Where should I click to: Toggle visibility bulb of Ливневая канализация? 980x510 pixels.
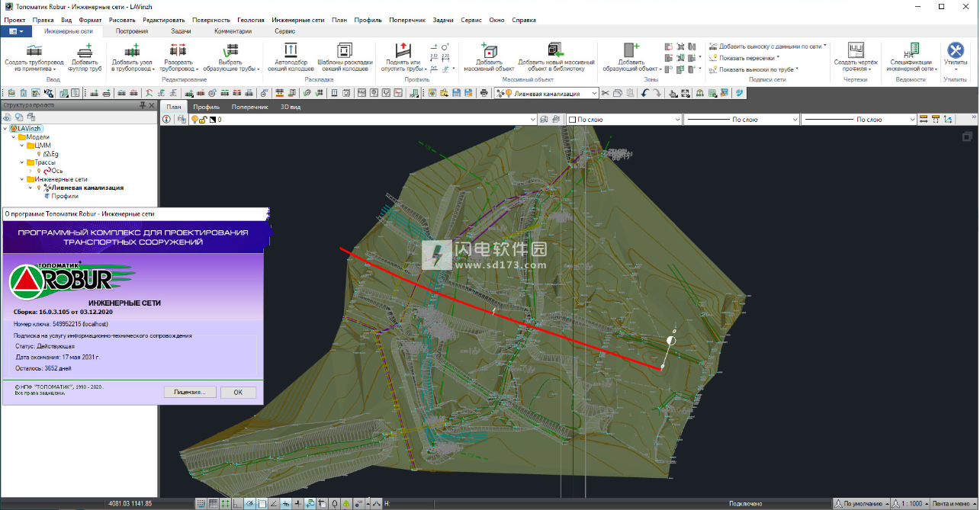click(39, 188)
